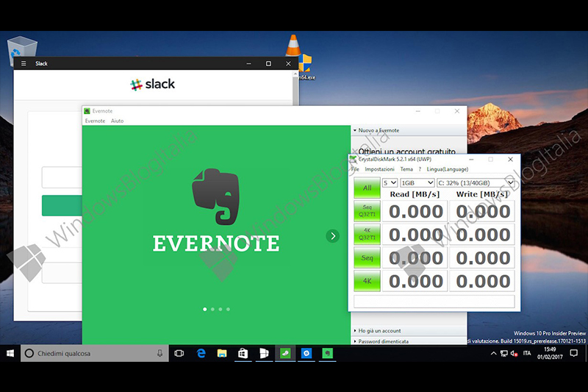The image size is (588, 392).
Task: Run the Seq Q32T1 benchmark test
Action: [367, 211]
